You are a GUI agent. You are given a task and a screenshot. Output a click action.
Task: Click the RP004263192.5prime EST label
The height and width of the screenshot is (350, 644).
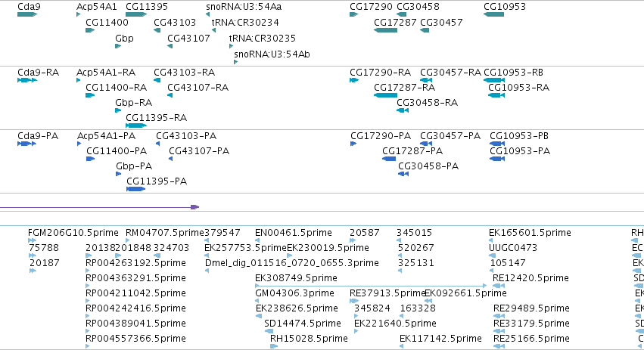click(x=135, y=263)
